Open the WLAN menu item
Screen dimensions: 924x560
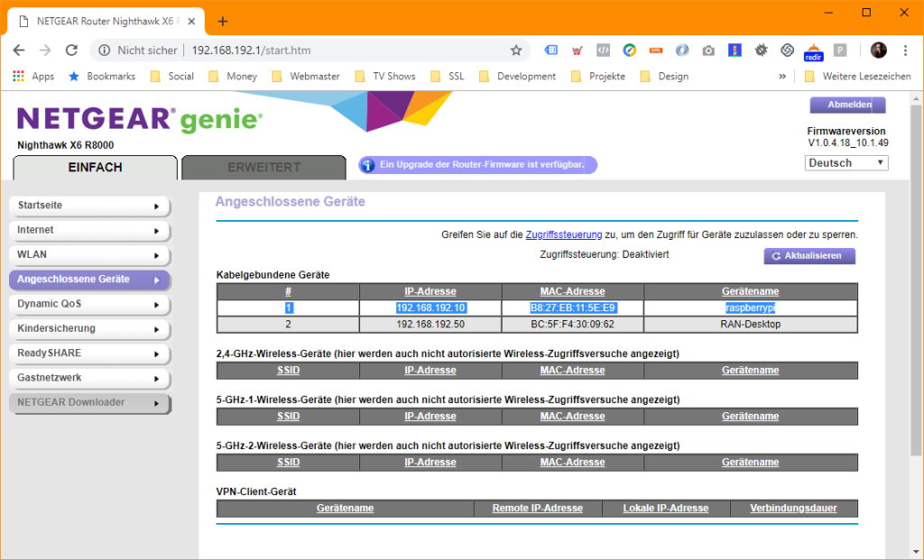coord(89,255)
